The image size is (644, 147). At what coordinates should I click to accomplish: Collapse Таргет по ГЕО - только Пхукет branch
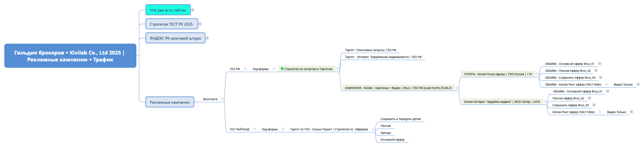[x=374, y=129]
